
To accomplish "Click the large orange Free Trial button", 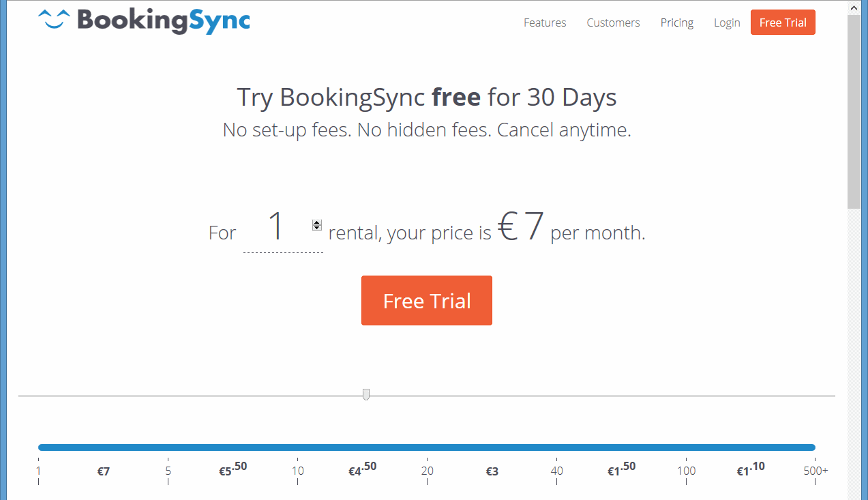I will click(x=427, y=301).
